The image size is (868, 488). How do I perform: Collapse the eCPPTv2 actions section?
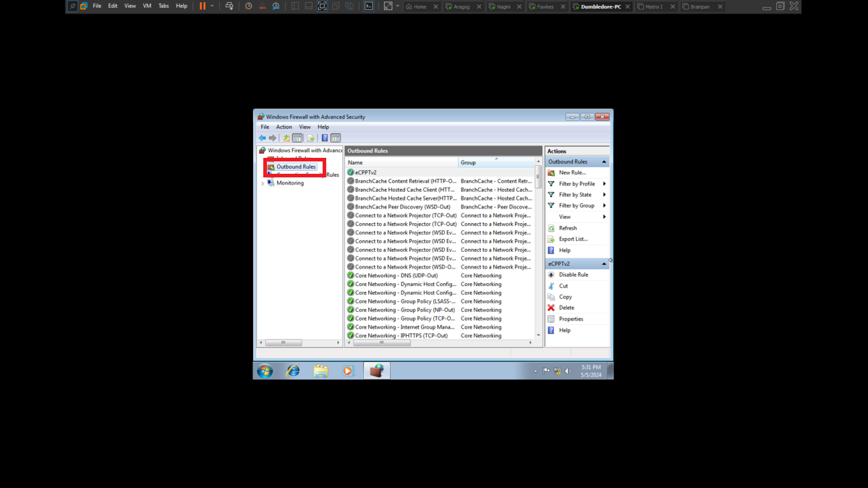click(x=604, y=264)
